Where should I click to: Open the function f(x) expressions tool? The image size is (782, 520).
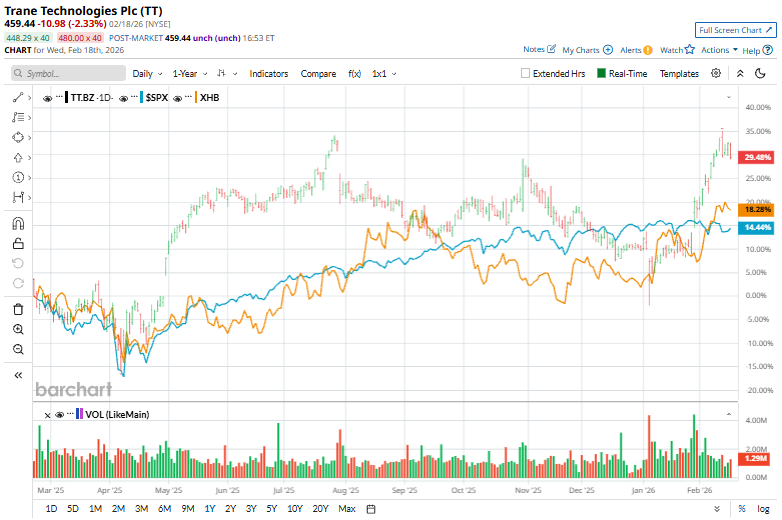pyautogui.click(x=355, y=74)
